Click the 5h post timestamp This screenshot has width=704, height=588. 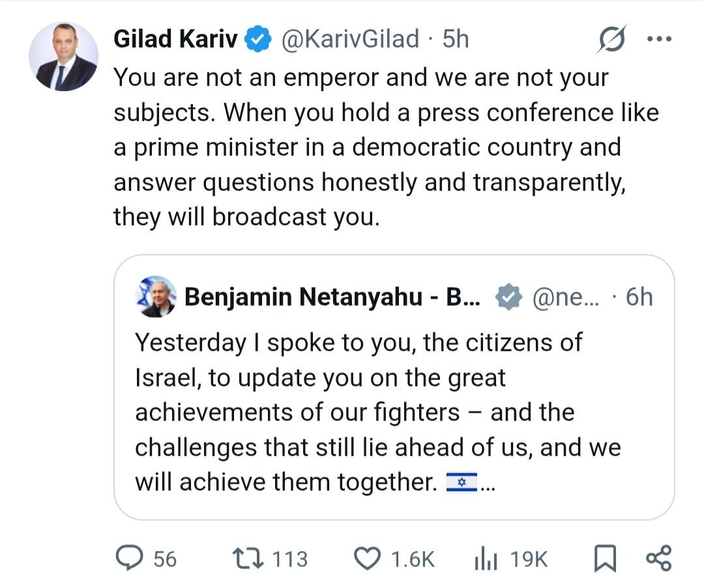[x=455, y=39]
